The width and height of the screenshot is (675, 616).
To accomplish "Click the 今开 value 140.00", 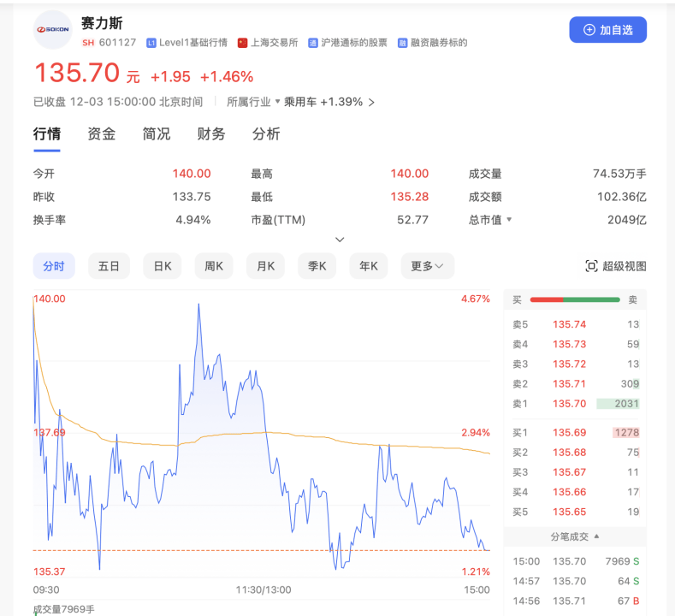I will [x=192, y=174].
